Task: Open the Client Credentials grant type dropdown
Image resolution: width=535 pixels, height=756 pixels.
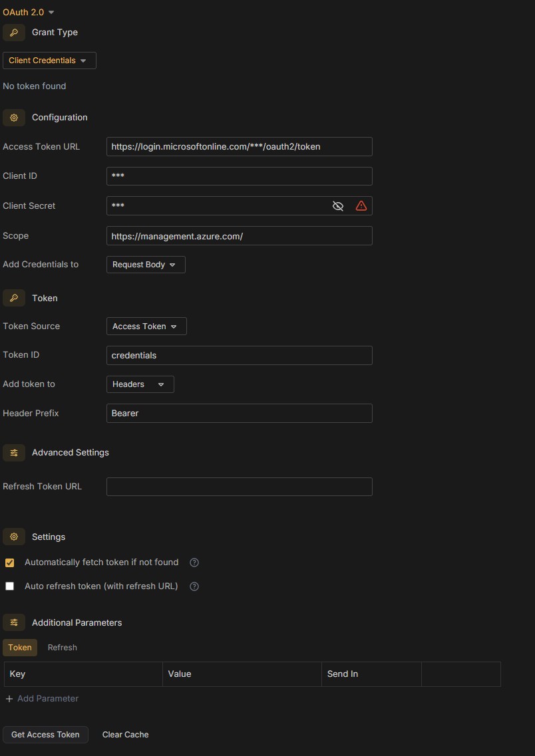Action: [50, 61]
